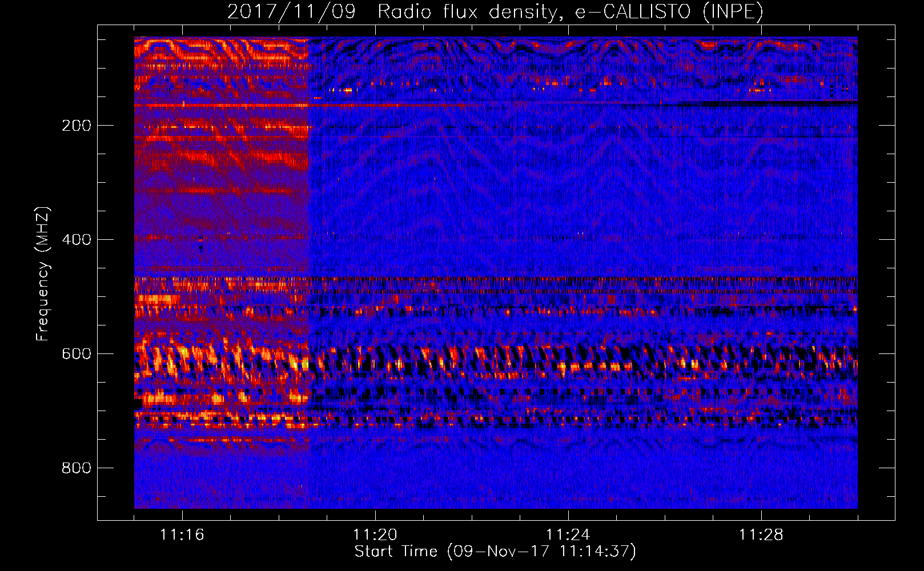This screenshot has height=571, width=924.
Task: Click the 800 frequency tick label
Action: pyautogui.click(x=77, y=468)
